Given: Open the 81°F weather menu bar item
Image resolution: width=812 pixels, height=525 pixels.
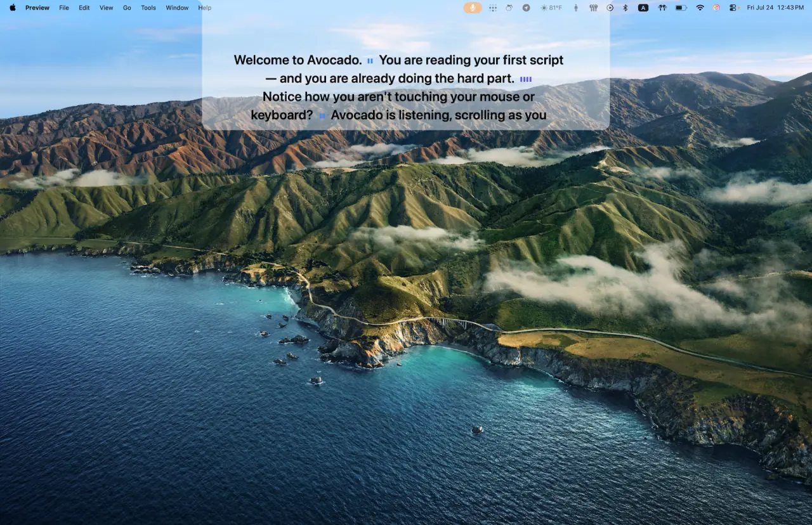Looking at the screenshot, I should click(551, 8).
